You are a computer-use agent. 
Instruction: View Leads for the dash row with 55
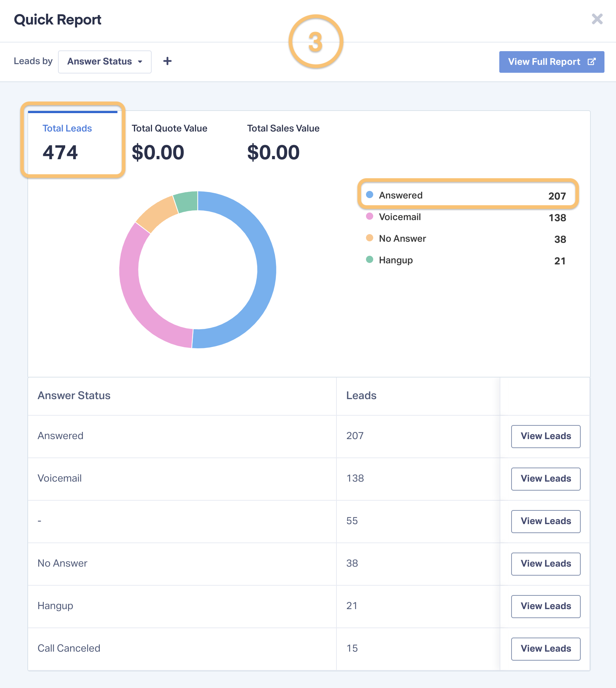pyautogui.click(x=546, y=521)
